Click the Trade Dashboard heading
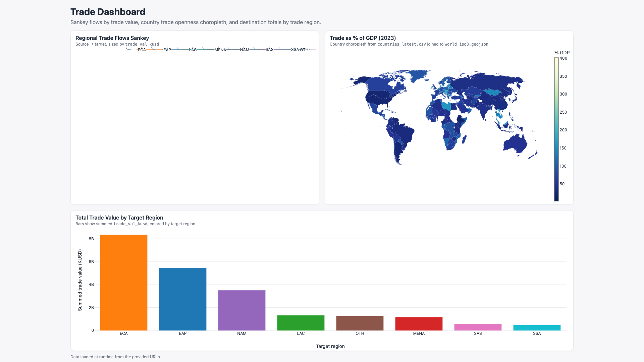 point(108,12)
